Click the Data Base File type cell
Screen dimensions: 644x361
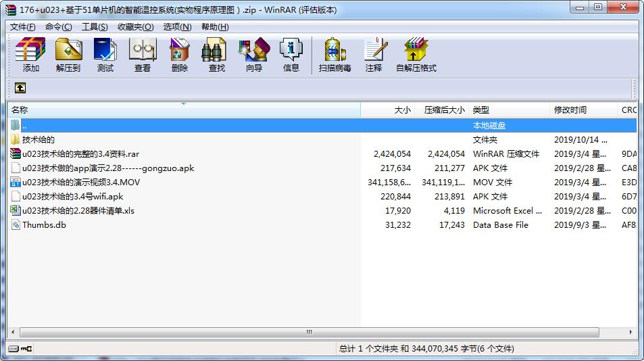point(500,224)
